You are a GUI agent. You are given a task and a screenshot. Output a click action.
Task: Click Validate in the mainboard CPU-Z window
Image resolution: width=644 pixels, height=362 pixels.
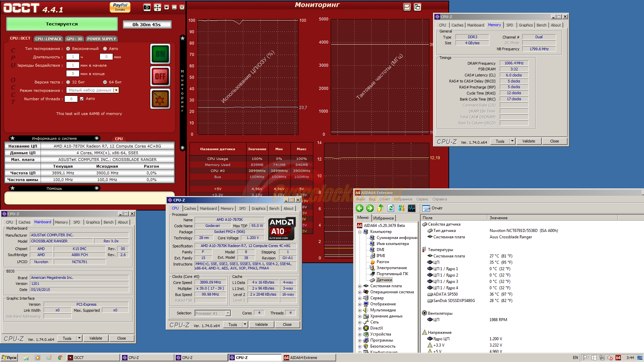click(96, 338)
